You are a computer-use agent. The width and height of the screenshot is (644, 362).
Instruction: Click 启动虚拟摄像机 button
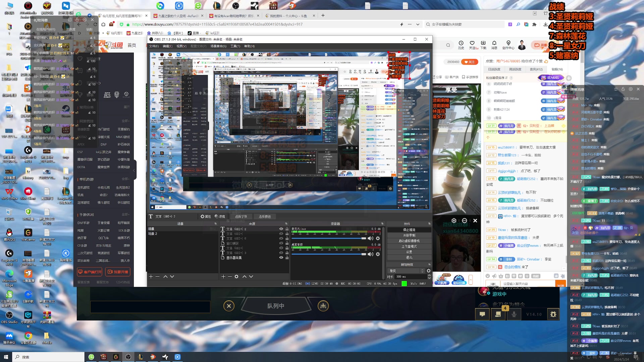click(409, 241)
